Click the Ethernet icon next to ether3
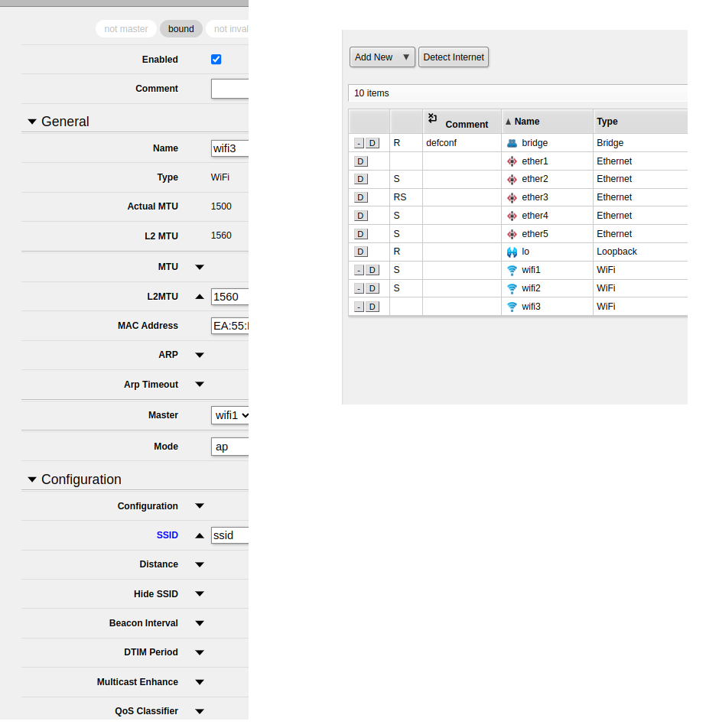Viewport: 706px width, 728px height. [x=510, y=197]
